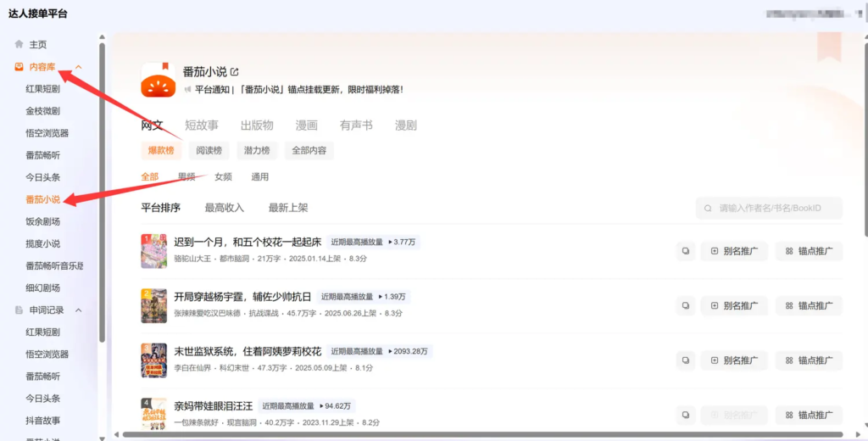Click the copy icon for 末世监狱系统 book

pos(685,360)
